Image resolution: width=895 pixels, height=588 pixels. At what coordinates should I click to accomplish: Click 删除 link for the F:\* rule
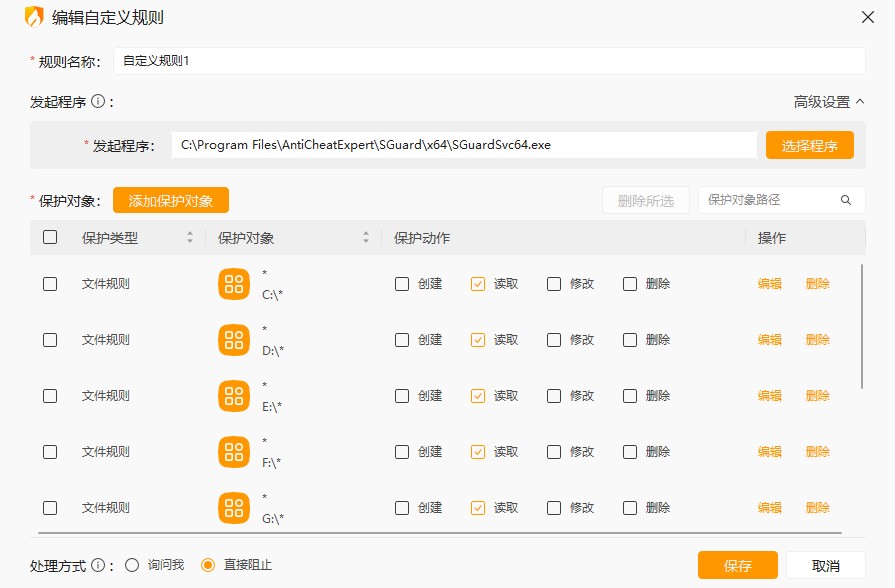(817, 452)
